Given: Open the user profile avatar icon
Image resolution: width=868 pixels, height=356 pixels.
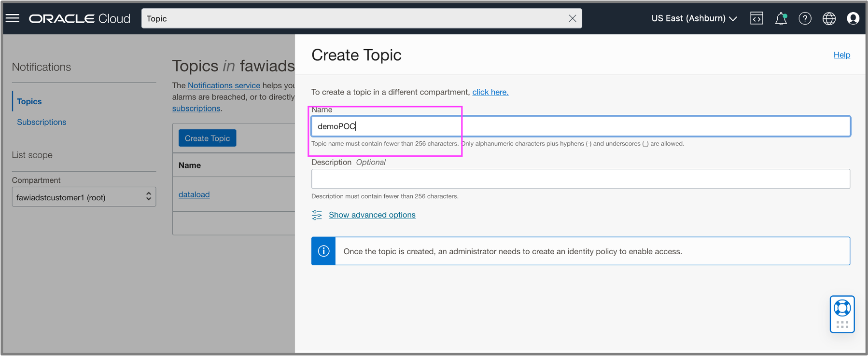Looking at the screenshot, I should [x=853, y=18].
